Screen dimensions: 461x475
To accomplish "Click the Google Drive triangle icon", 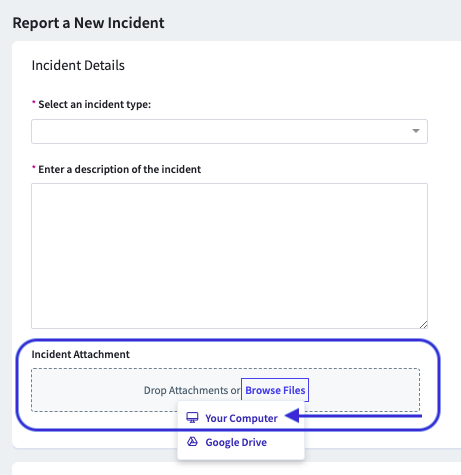I will (192, 442).
